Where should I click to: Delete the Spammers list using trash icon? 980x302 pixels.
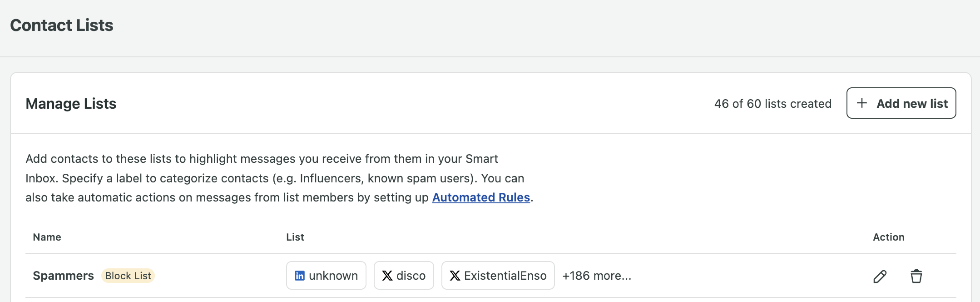(x=916, y=276)
